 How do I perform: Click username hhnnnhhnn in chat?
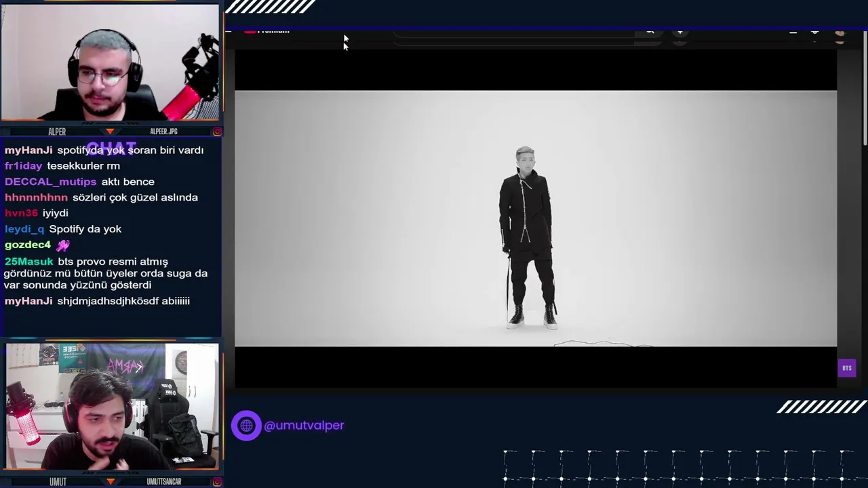pos(36,197)
